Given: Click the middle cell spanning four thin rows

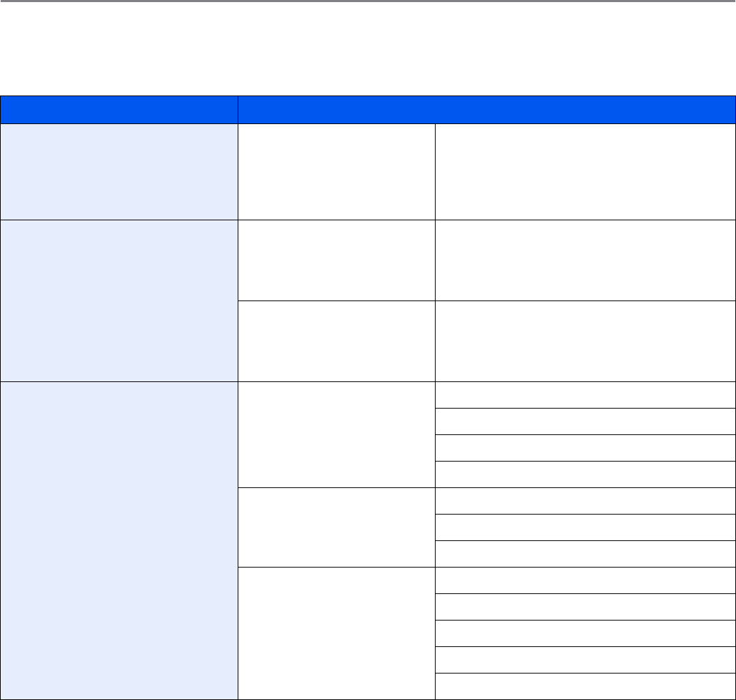Looking at the screenshot, I should tap(335, 434).
